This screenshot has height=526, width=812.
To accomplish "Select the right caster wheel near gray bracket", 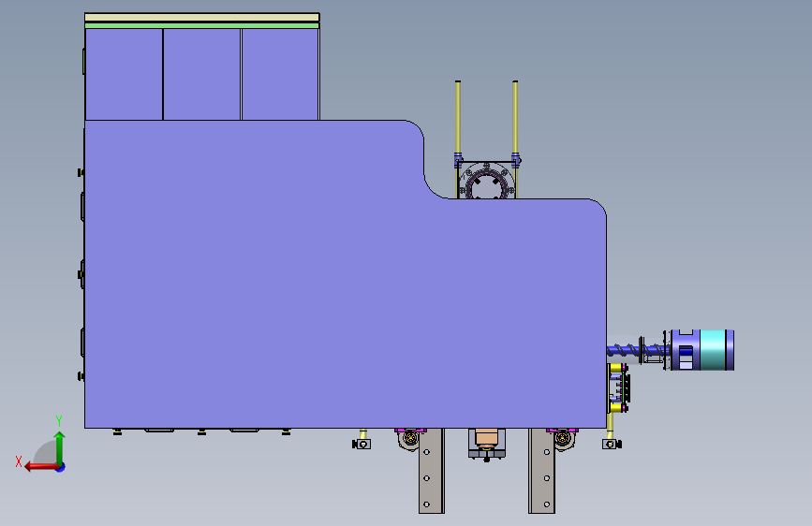I will (x=563, y=440).
